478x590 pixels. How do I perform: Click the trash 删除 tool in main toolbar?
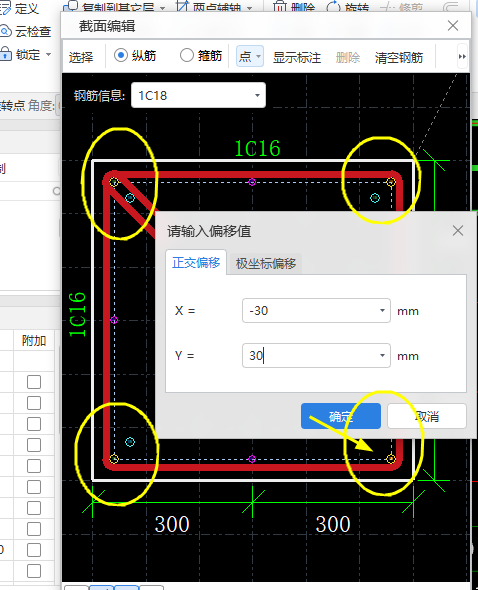(x=294, y=7)
